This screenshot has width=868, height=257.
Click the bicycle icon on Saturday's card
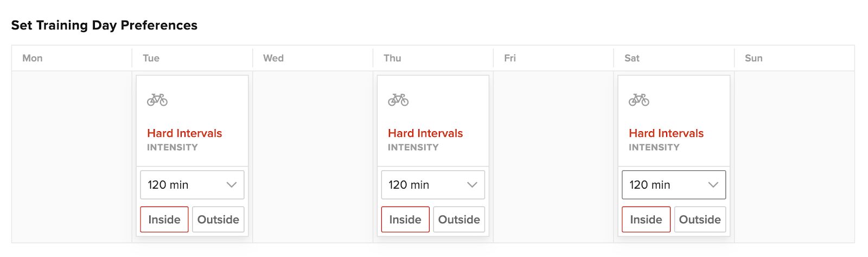(x=639, y=100)
